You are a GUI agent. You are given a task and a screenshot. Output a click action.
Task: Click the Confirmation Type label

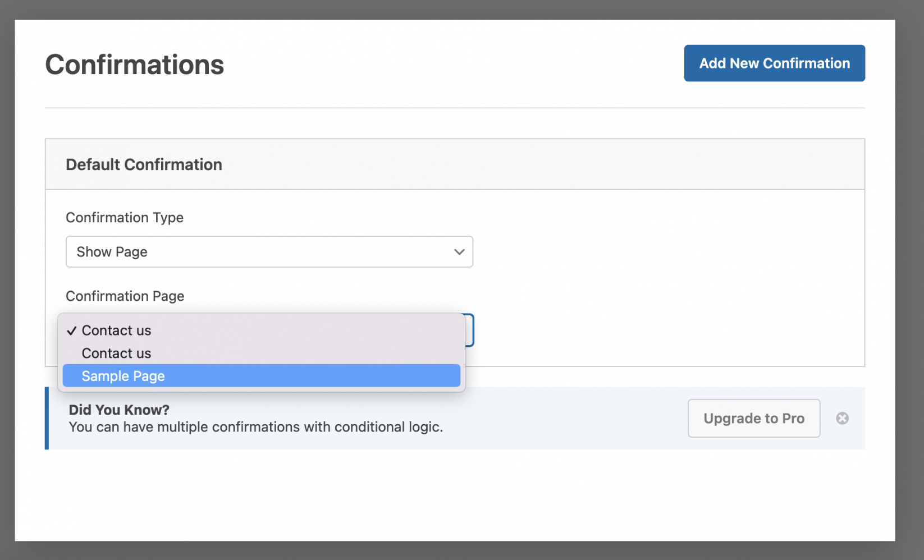pos(125,218)
